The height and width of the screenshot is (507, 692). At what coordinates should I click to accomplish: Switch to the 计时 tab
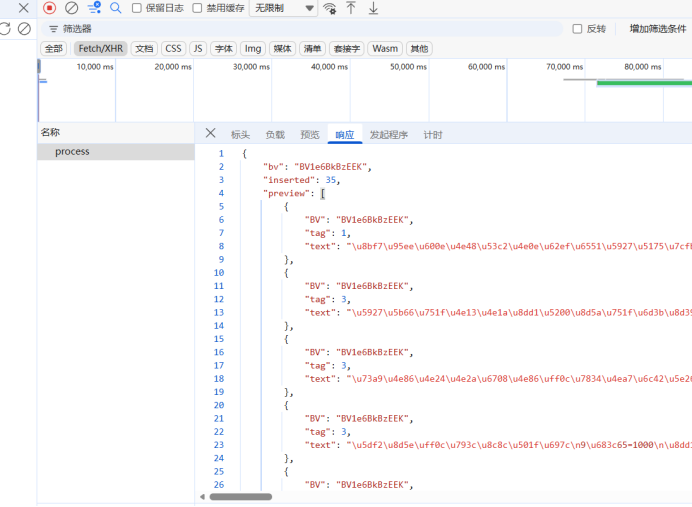coord(433,135)
